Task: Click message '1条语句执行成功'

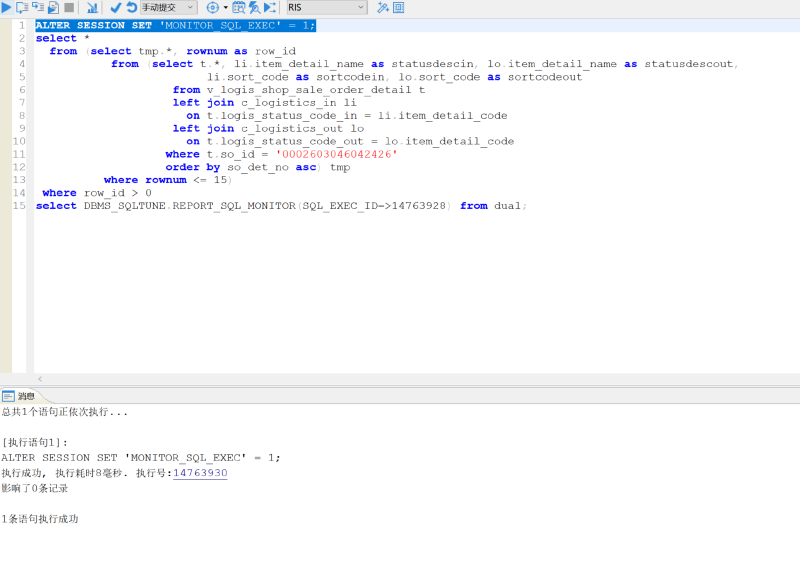Action: coord(40,519)
